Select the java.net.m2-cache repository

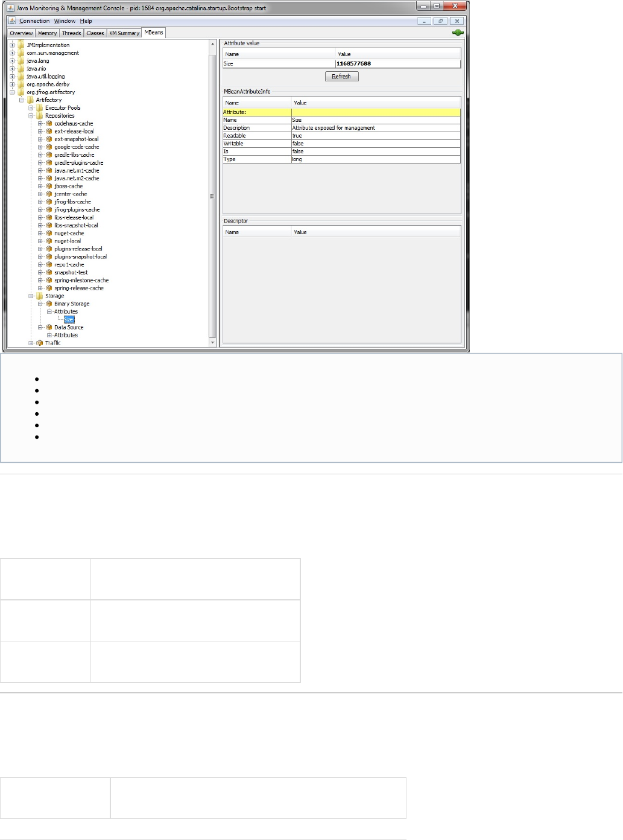(77, 178)
